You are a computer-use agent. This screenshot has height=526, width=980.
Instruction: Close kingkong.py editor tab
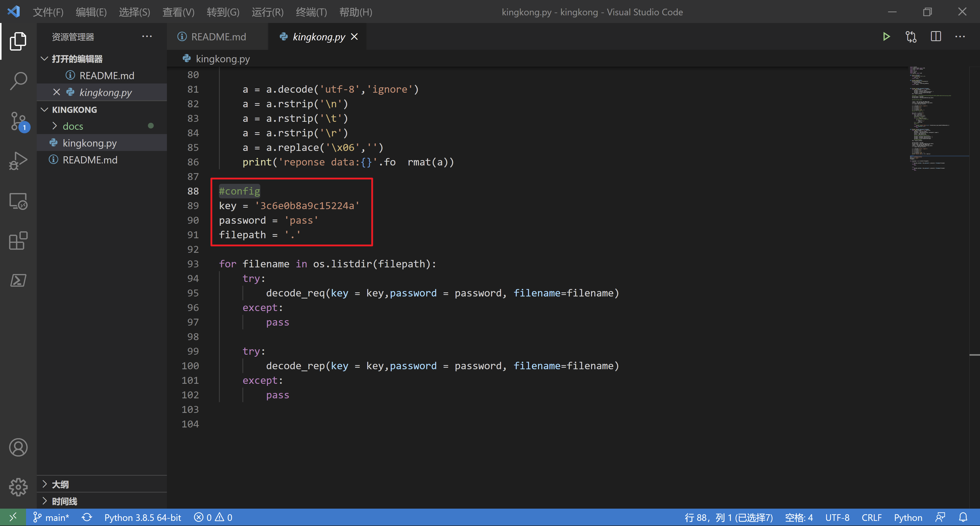[354, 37]
